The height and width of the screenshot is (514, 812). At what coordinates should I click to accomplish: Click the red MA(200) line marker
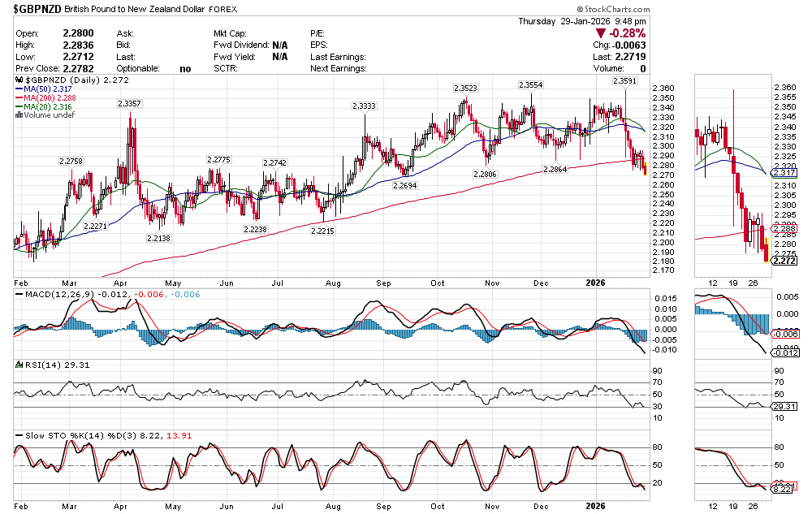point(19,97)
